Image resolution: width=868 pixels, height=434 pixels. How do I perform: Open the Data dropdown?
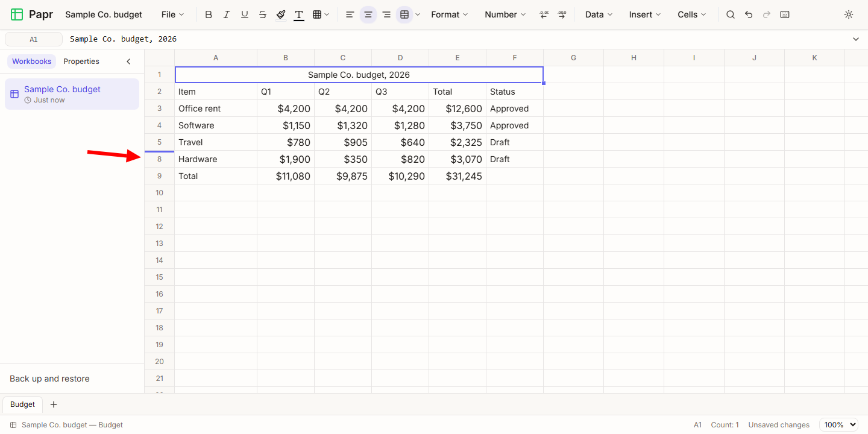599,14
